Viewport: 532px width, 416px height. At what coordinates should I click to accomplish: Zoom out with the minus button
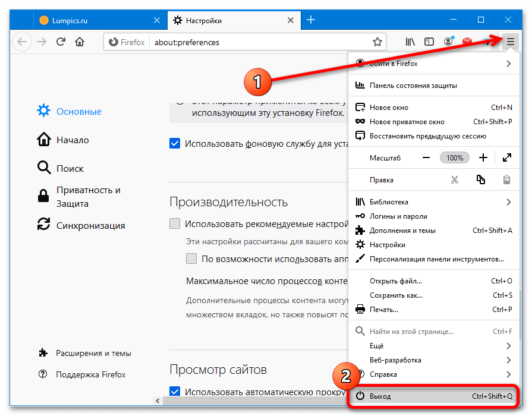(x=426, y=157)
